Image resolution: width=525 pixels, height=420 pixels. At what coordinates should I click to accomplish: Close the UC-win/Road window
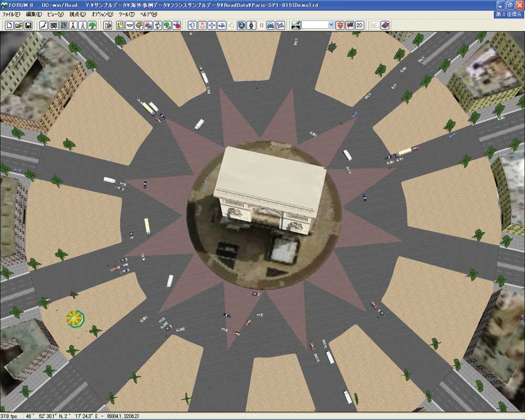pyautogui.click(x=519, y=5)
